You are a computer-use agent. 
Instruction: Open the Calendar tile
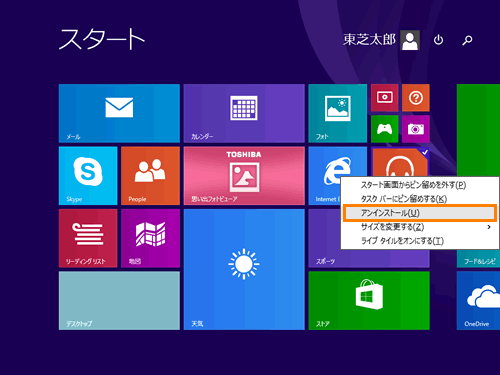tap(244, 113)
